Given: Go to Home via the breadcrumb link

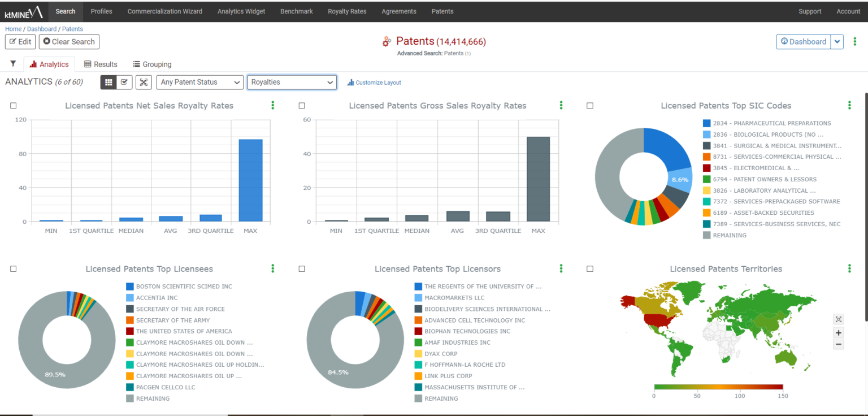Looking at the screenshot, I should tap(13, 29).
